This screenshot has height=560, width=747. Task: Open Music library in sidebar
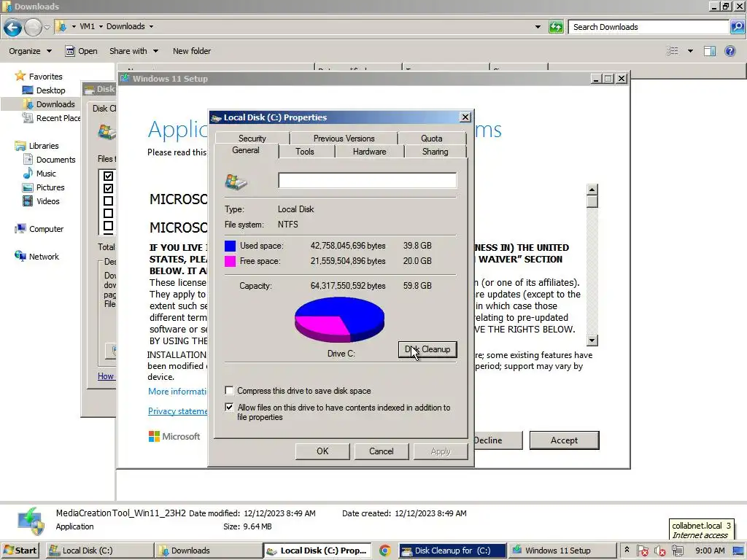[39, 174]
